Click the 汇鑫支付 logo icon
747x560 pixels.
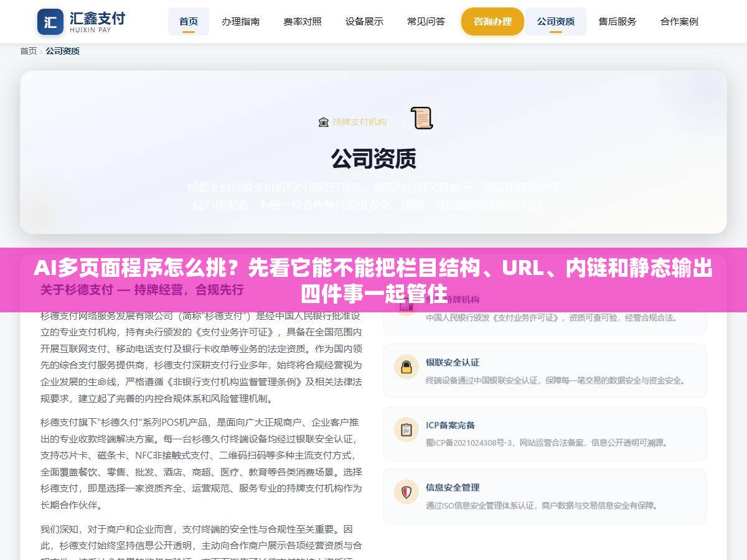[x=50, y=22]
